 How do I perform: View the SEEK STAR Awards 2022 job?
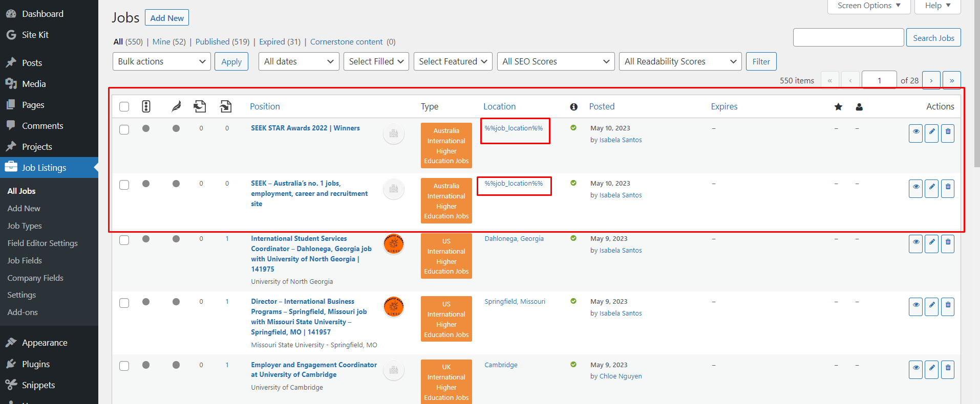coord(915,133)
